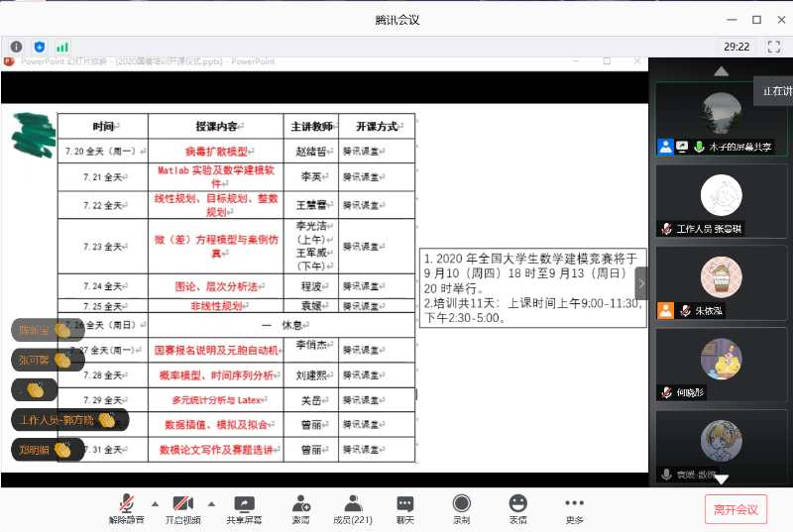Click 离开会议 leave meeting button
The width and height of the screenshot is (793, 532).
(x=736, y=509)
